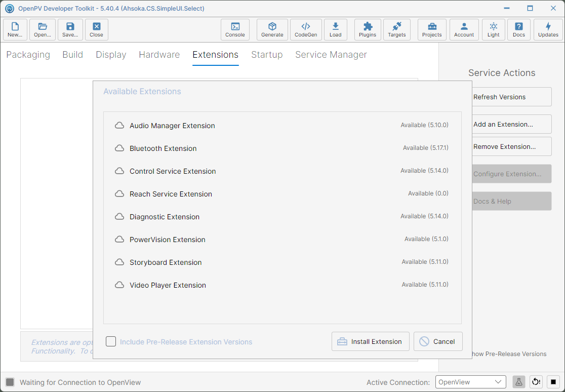
Task: Enable Include Pre-Release Extension Versions checkbox
Action: [x=111, y=341]
